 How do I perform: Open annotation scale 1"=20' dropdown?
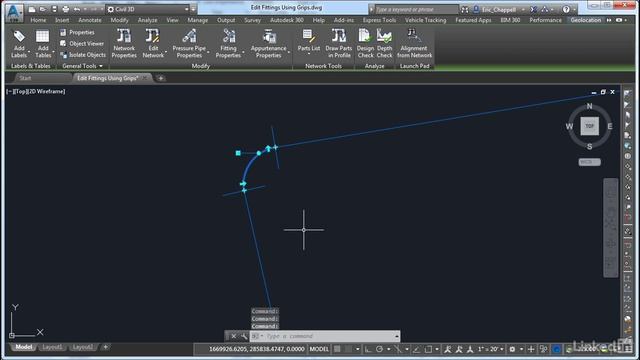491,349
